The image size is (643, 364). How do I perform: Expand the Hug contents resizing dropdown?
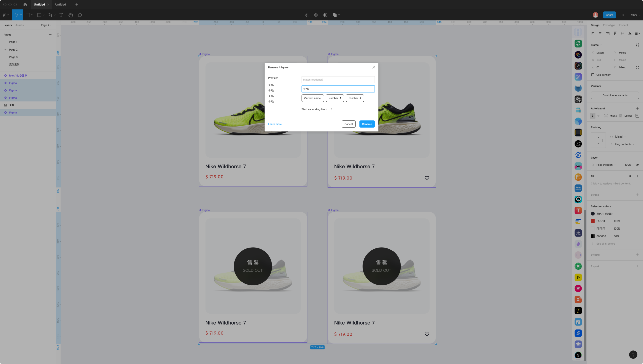(624, 144)
